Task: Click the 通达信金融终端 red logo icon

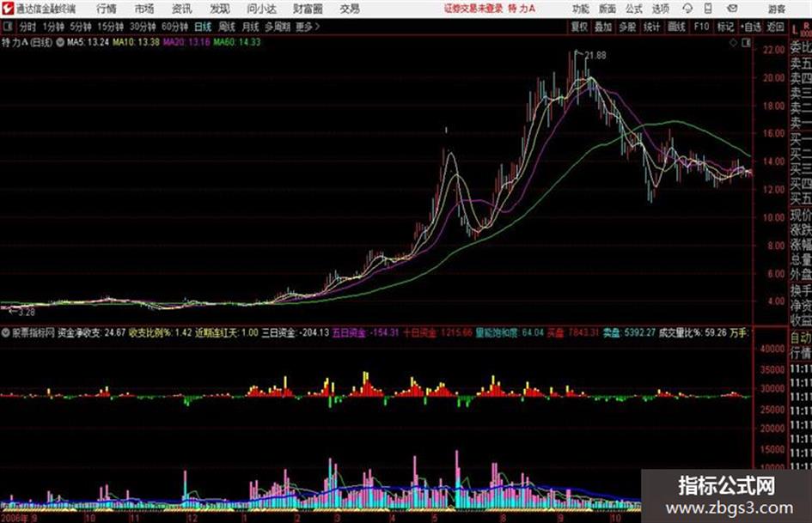Action: click(x=8, y=9)
